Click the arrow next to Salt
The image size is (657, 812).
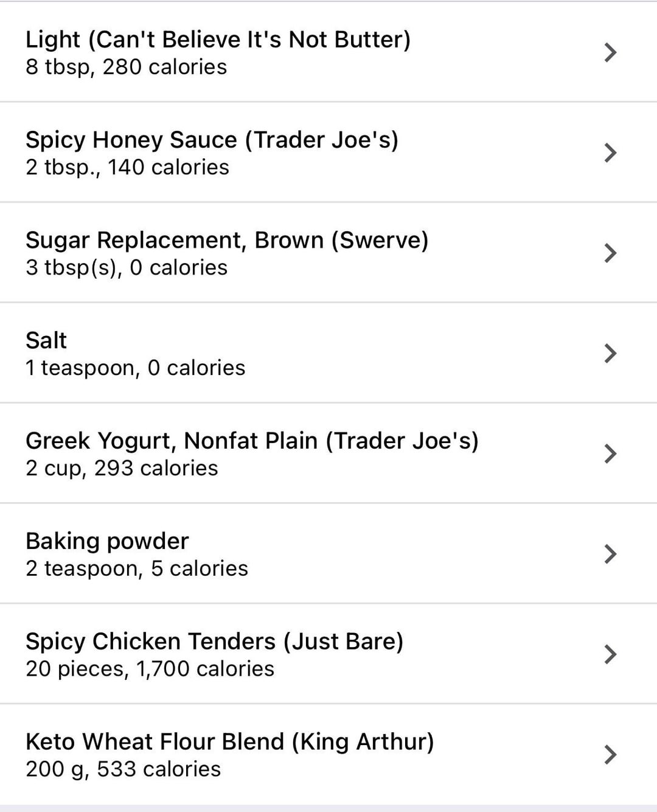tap(610, 353)
